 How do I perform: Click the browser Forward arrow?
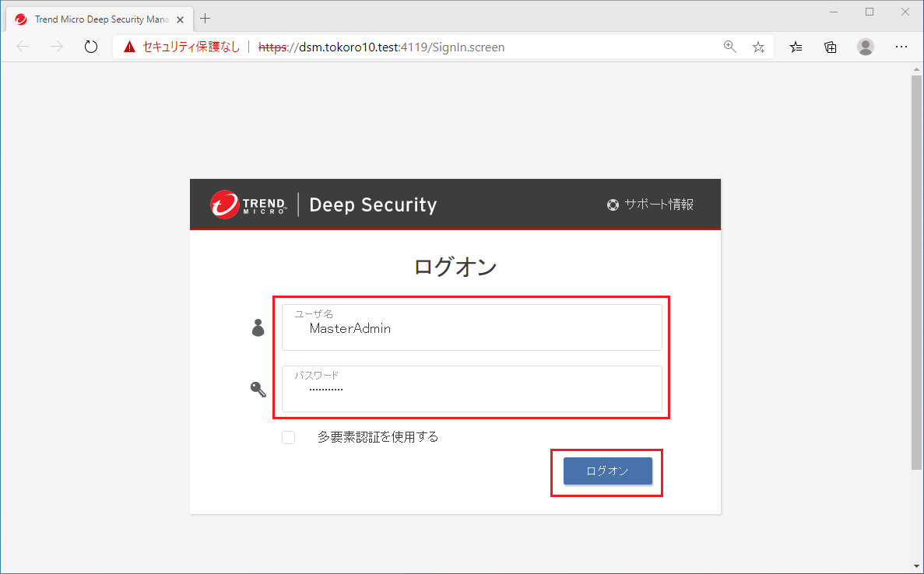(57, 47)
